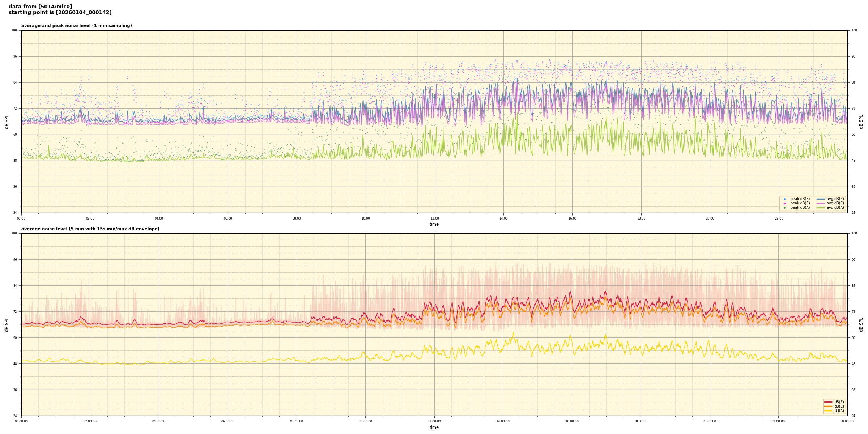Click yellow dB(A) legend swatch in bottom chart
The width and height of the screenshot is (868, 434).
tap(828, 410)
